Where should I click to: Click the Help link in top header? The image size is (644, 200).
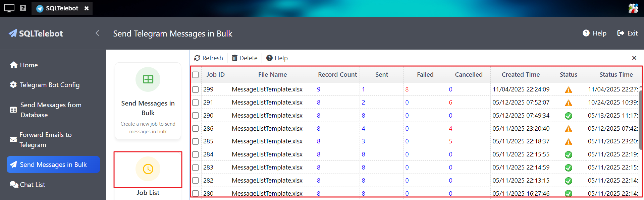tap(594, 33)
